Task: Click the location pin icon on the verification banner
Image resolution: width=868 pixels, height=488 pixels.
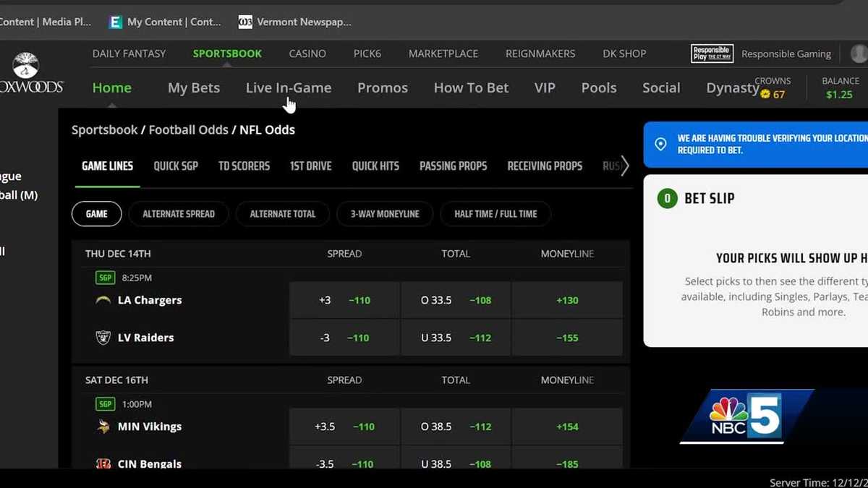Action: point(660,144)
